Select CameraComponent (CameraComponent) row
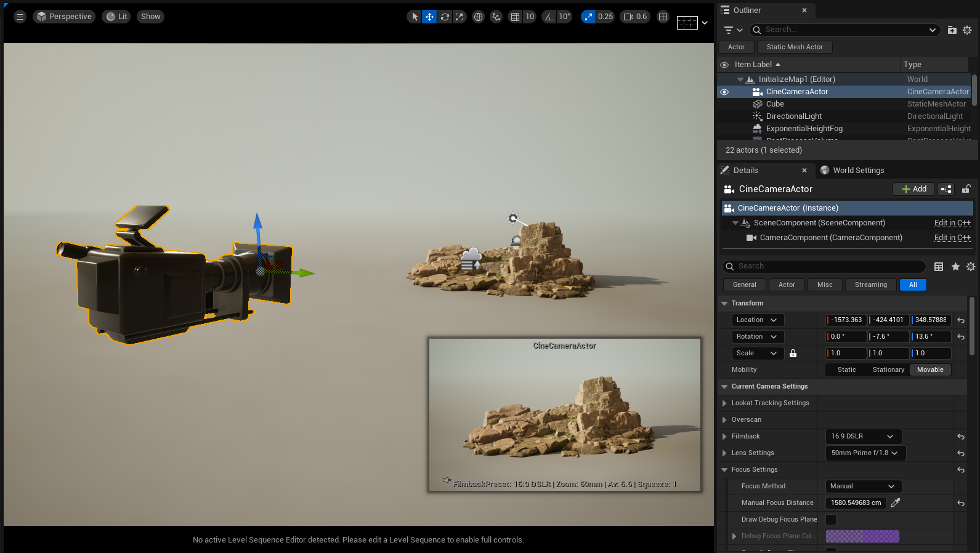 point(831,238)
